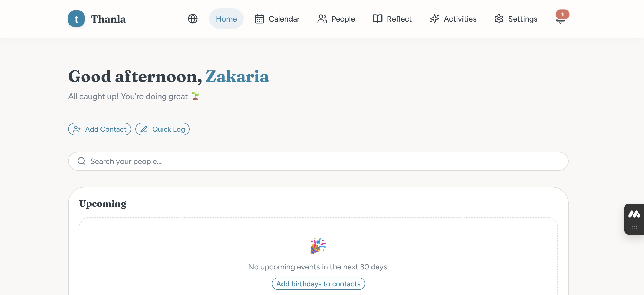Open Quick Log
This screenshot has height=295, width=644.
coord(163,129)
